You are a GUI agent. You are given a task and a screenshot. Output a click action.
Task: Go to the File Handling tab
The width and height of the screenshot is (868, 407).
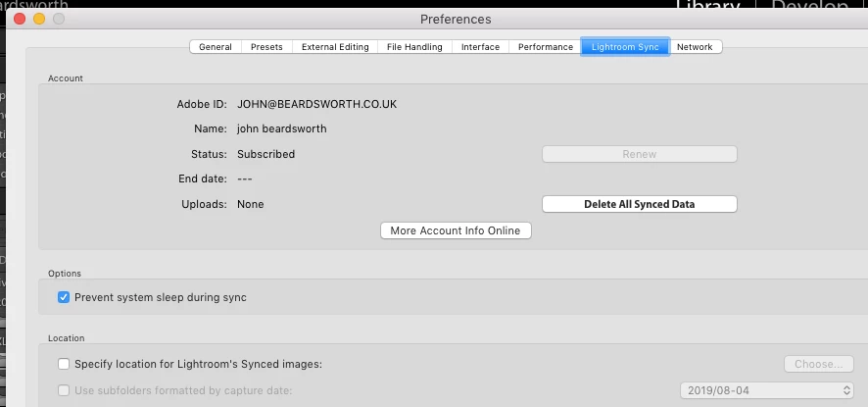pyautogui.click(x=414, y=47)
